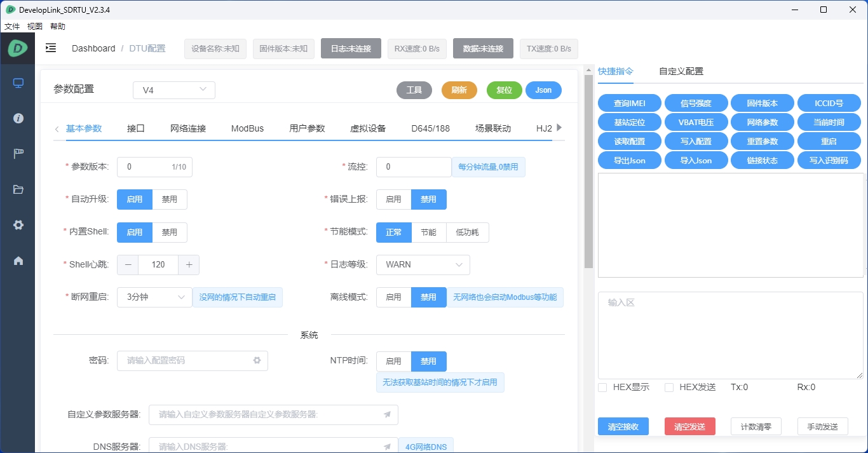Screen dimensions: 868x453
Task: Click 查询IMEI quick command
Action: pos(630,103)
